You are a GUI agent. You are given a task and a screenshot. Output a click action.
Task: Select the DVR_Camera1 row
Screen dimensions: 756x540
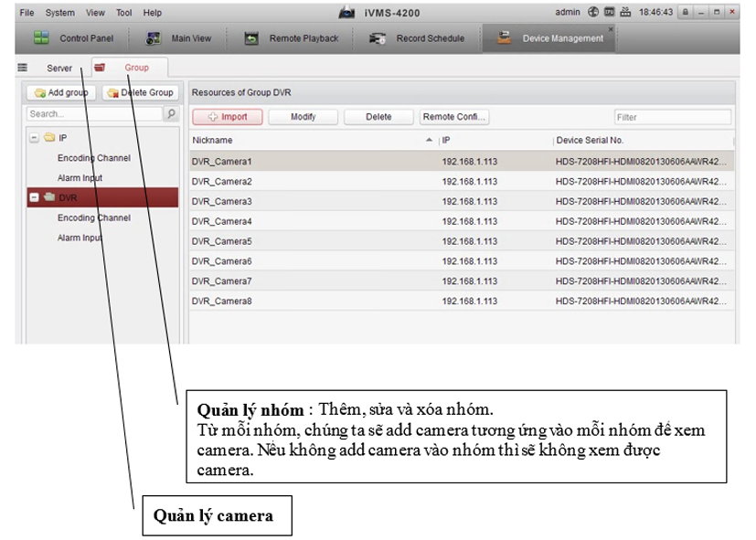coord(462,162)
